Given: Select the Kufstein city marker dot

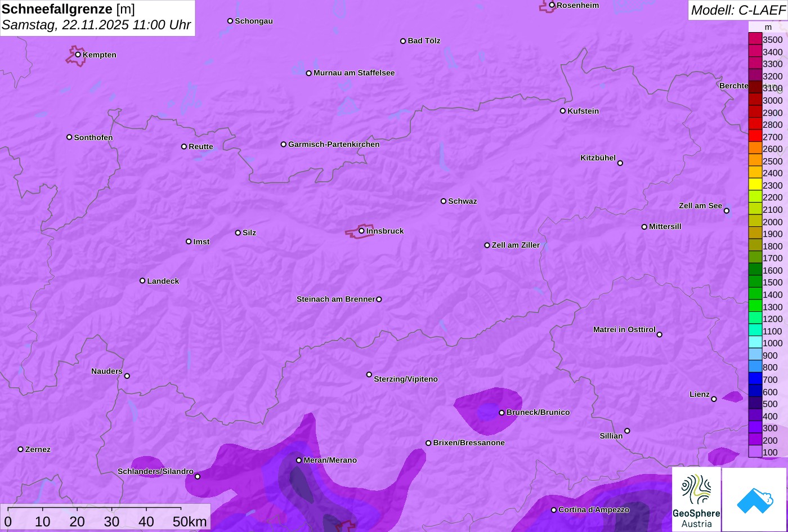Looking at the screenshot, I should [562, 111].
